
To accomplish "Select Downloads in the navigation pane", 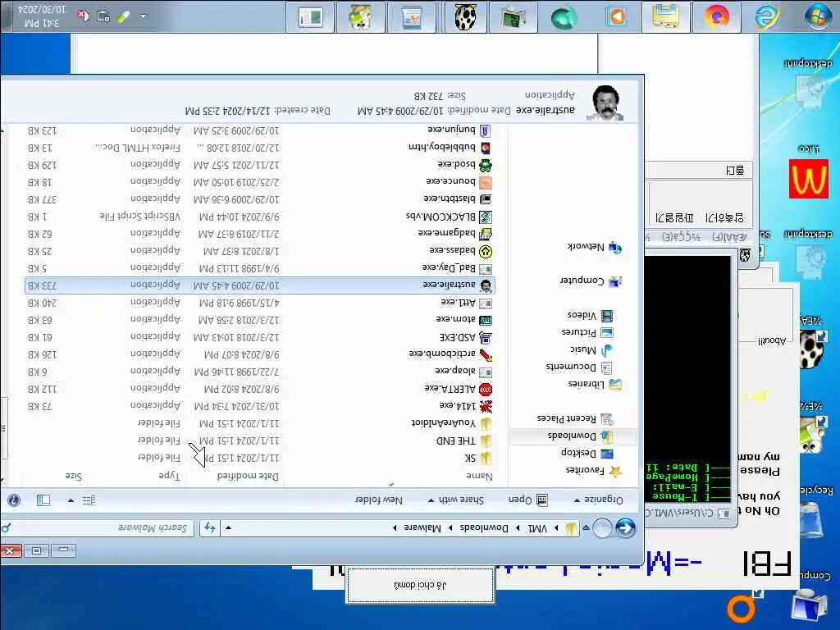I will click(x=573, y=436).
